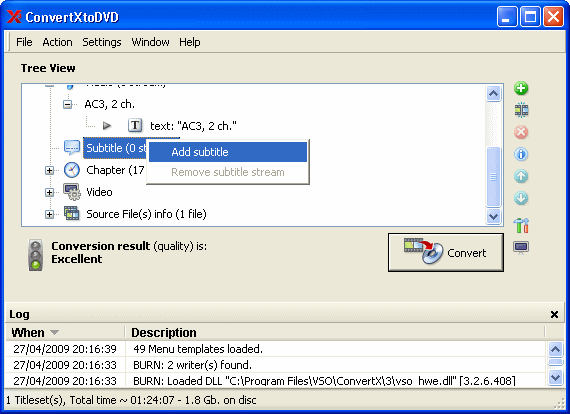
Task: Click the move item down arrow icon
Action: 521,198
